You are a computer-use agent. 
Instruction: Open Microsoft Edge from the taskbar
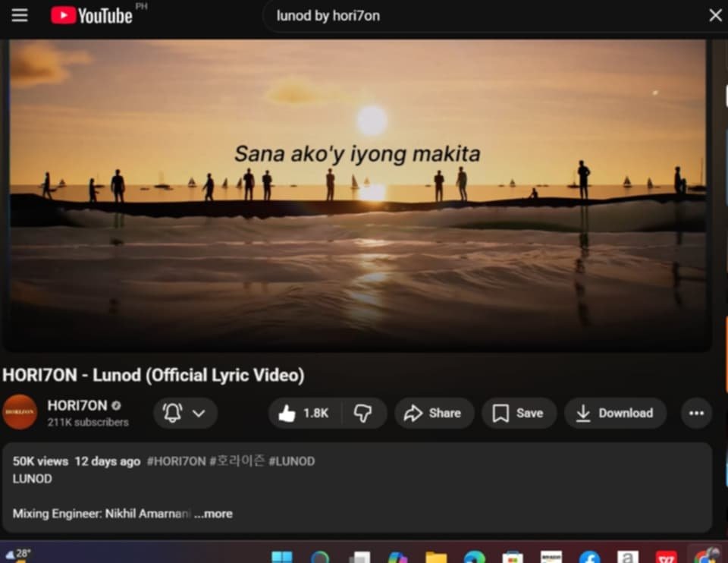pyautogui.click(x=474, y=556)
